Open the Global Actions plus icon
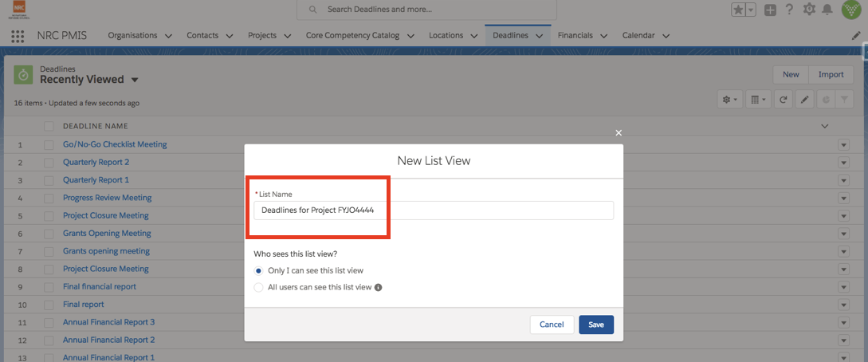Image resolution: width=868 pixels, height=362 pixels. click(x=770, y=10)
